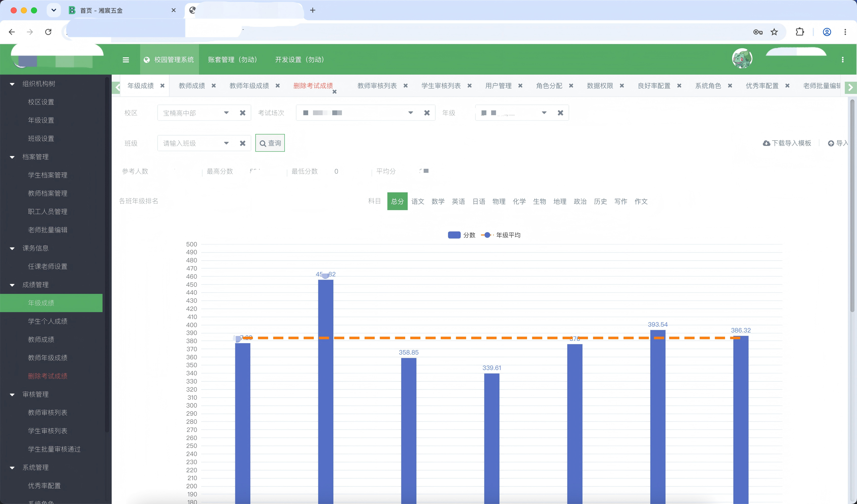Close the 学生审核列表 tab
Viewport: 857px width, 504px height.
pyautogui.click(x=469, y=86)
